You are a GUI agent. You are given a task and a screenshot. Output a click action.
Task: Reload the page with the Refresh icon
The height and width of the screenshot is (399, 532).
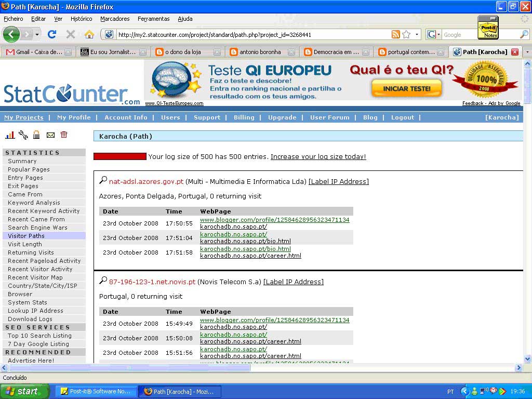51,34
